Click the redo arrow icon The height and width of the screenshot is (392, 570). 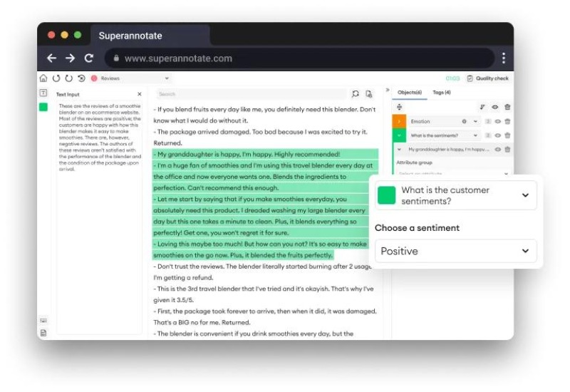point(68,78)
